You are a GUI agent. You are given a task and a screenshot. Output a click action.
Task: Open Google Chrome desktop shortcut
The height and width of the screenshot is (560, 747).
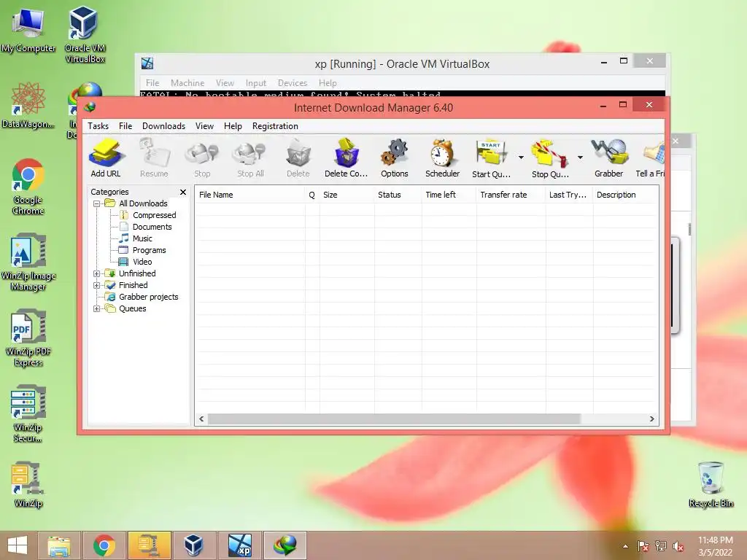point(28,186)
